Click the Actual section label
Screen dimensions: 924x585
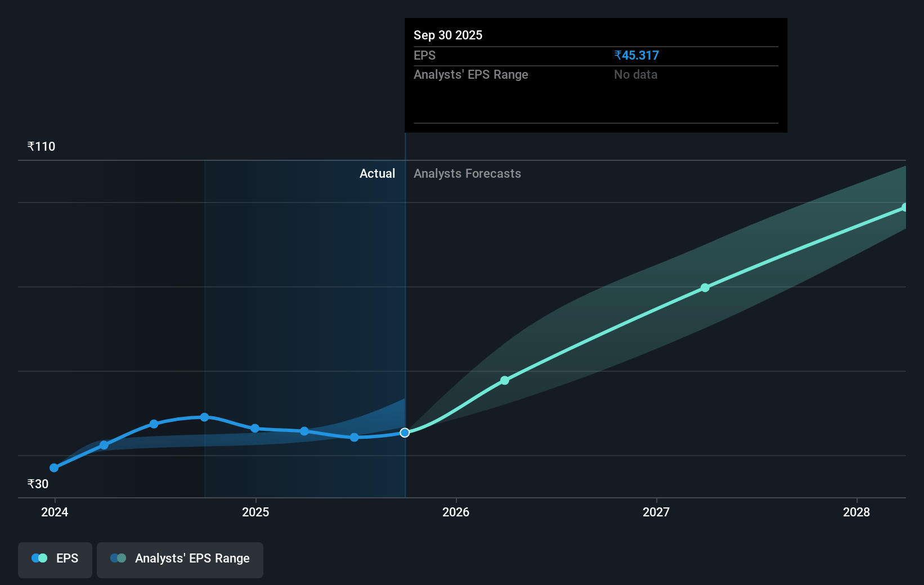point(377,174)
